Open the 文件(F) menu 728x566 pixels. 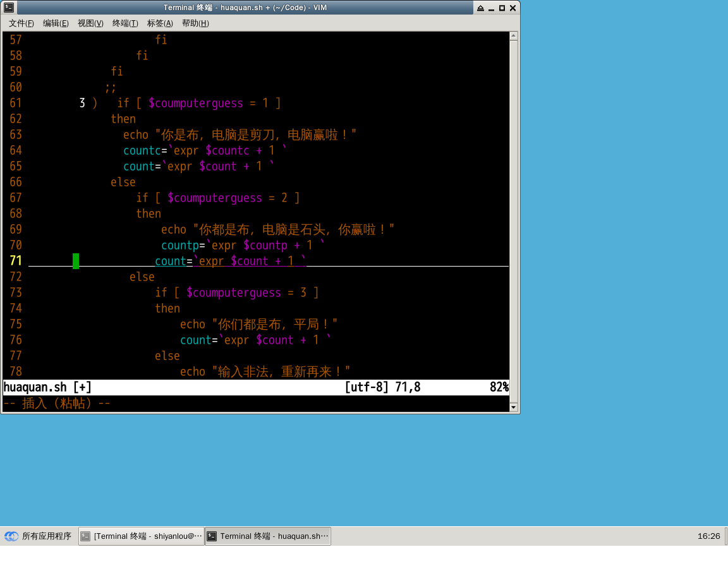pyautogui.click(x=21, y=23)
